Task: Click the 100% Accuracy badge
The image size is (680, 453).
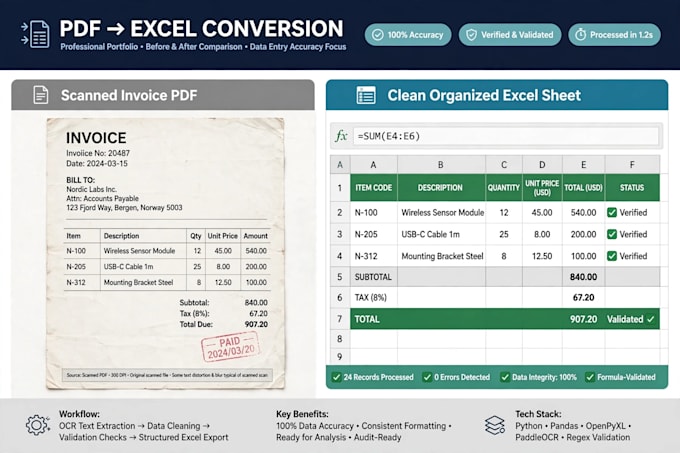Action: click(x=408, y=35)
